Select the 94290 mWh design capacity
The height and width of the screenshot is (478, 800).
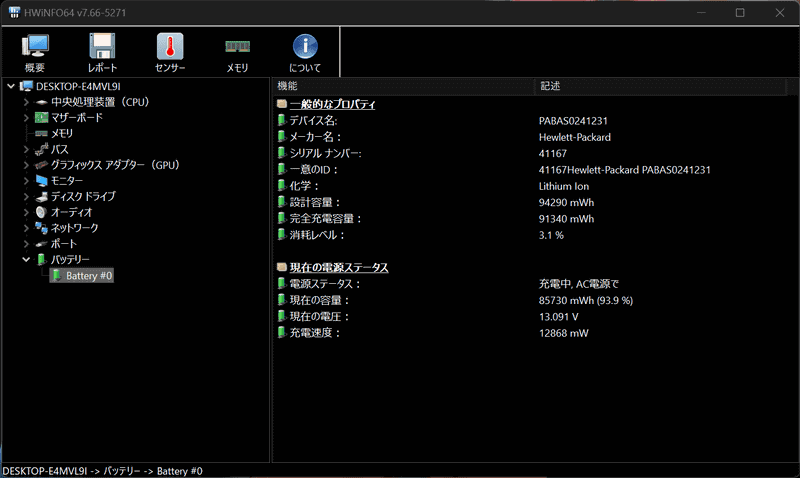(x=566, y=203)
